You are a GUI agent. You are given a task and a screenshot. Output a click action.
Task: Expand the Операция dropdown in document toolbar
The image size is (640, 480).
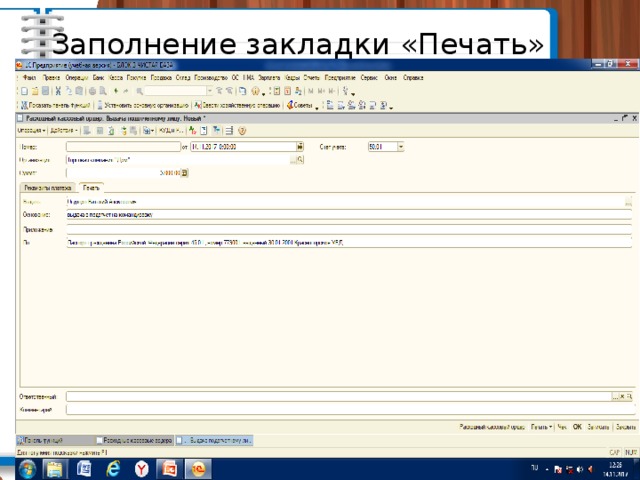pos(31,131)
